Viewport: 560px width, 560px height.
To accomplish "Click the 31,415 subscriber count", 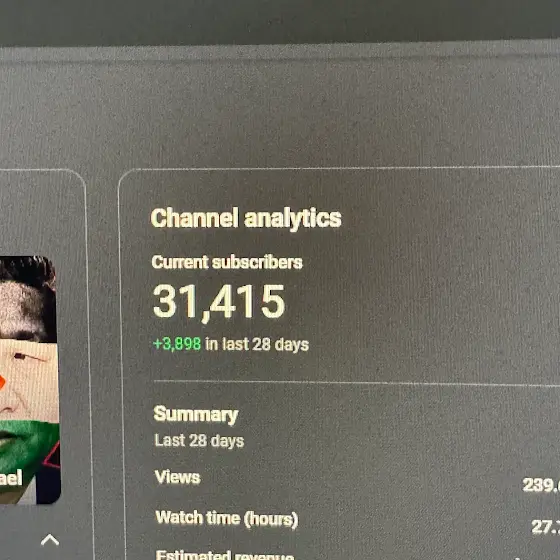I will click(x=219, y=302).
